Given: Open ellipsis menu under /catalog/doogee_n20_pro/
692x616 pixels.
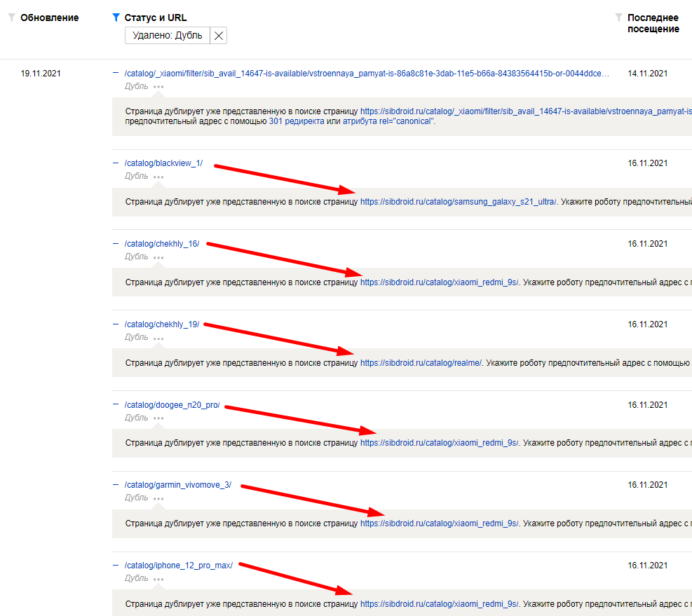Looking at the screenshot, I should pyautogui.click(x=158, y=418).
